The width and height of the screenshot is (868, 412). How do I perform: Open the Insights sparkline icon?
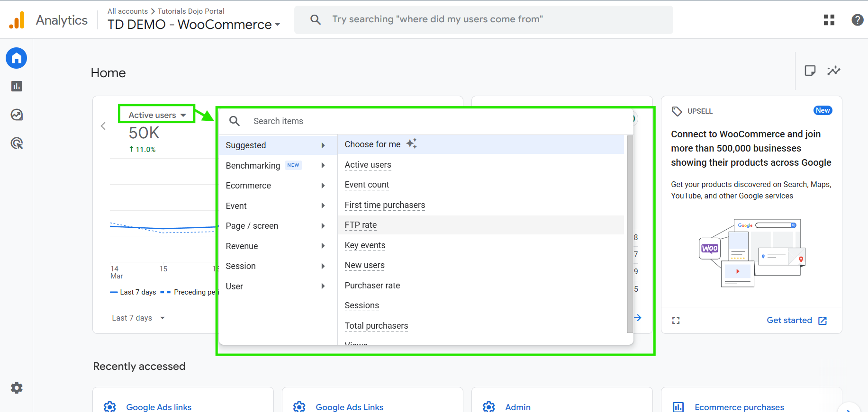pyautogui.click(x=834, y=71)
